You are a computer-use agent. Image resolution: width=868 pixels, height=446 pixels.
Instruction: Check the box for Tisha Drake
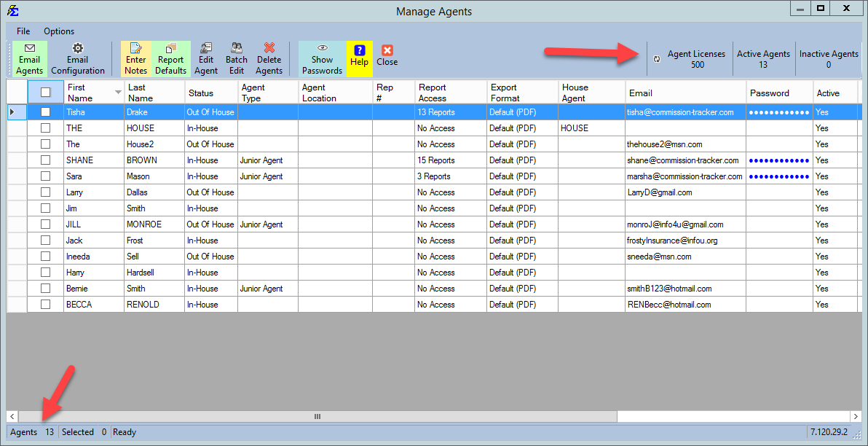point(46,112)
